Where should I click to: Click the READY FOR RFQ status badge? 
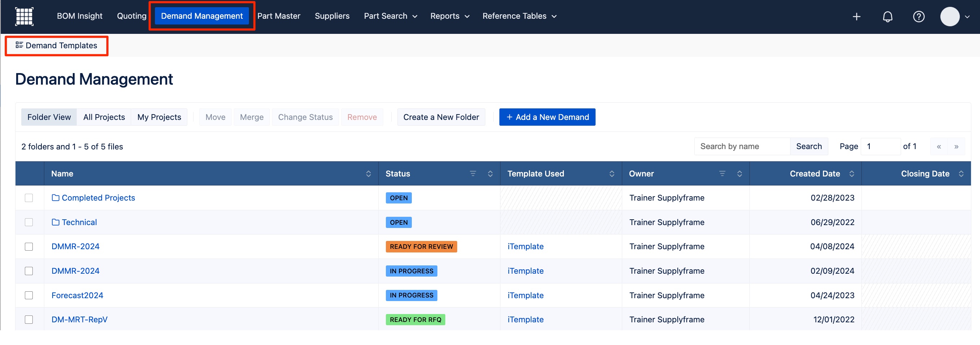(415, 319)
